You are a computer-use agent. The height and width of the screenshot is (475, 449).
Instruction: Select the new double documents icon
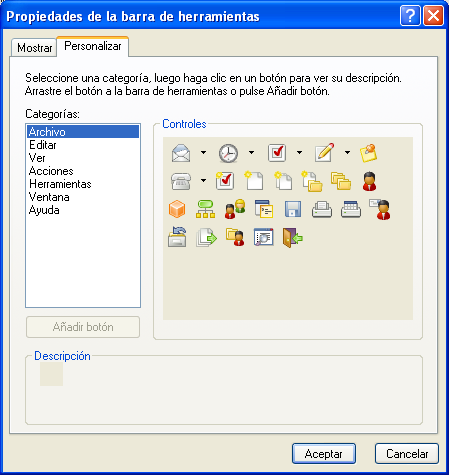(x=283, y=181)
